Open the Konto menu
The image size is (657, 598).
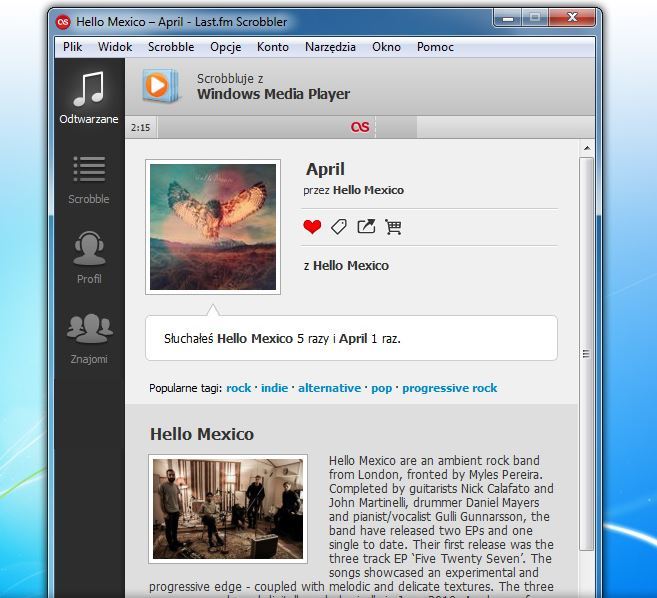(273, 47)
